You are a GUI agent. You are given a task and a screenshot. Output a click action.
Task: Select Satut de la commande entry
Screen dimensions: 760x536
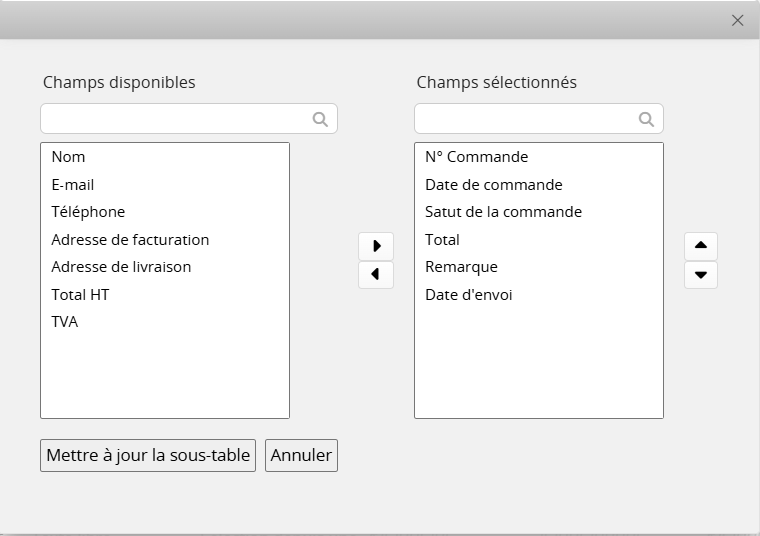click(x=503, y=212)
